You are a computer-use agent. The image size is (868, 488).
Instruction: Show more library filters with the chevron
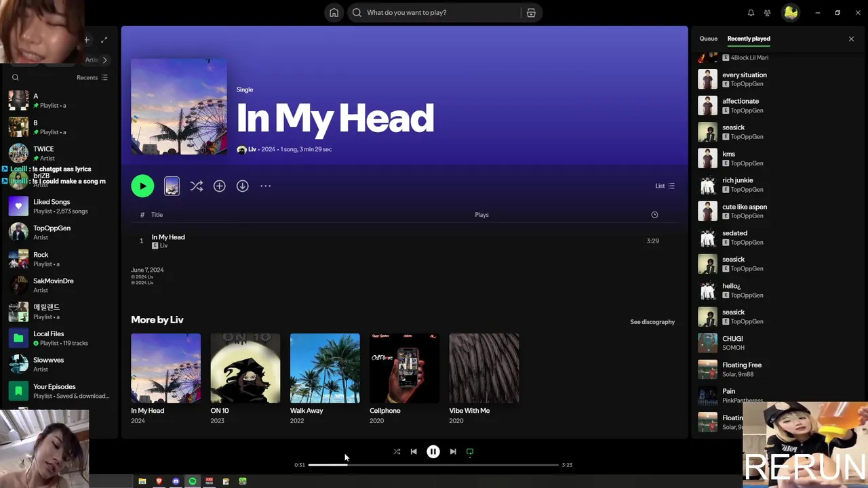pos(104,60)
